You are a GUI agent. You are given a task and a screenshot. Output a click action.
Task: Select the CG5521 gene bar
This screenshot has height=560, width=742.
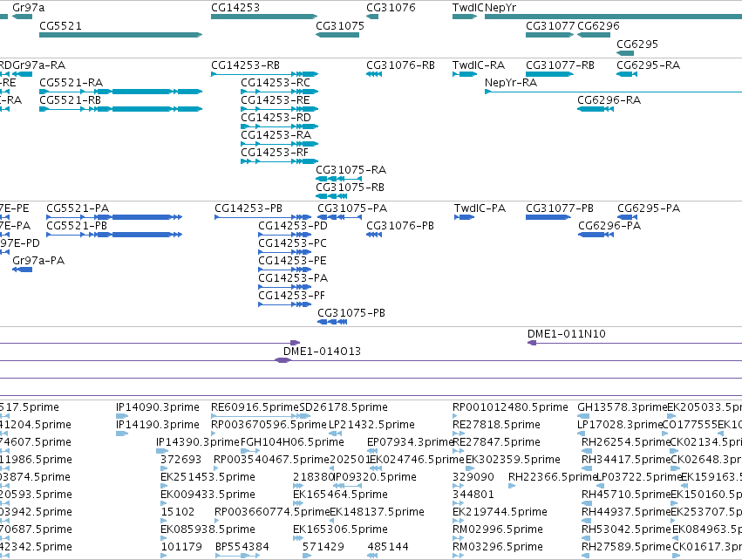120,35
